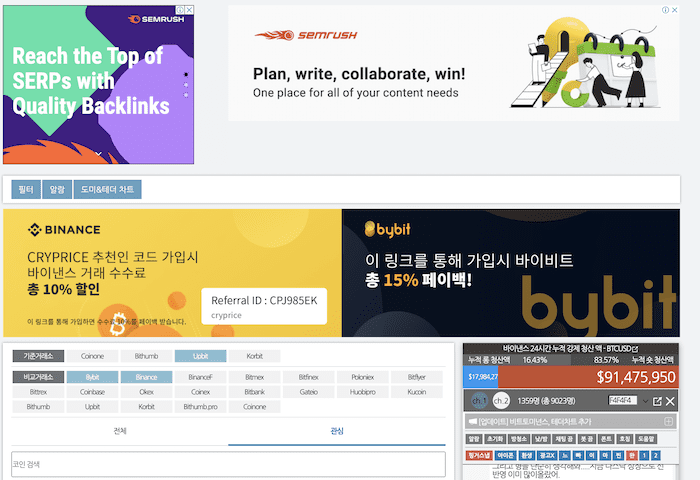Close the small Semrush backlinks ad

pyautogui.click(x=190, y=10)
